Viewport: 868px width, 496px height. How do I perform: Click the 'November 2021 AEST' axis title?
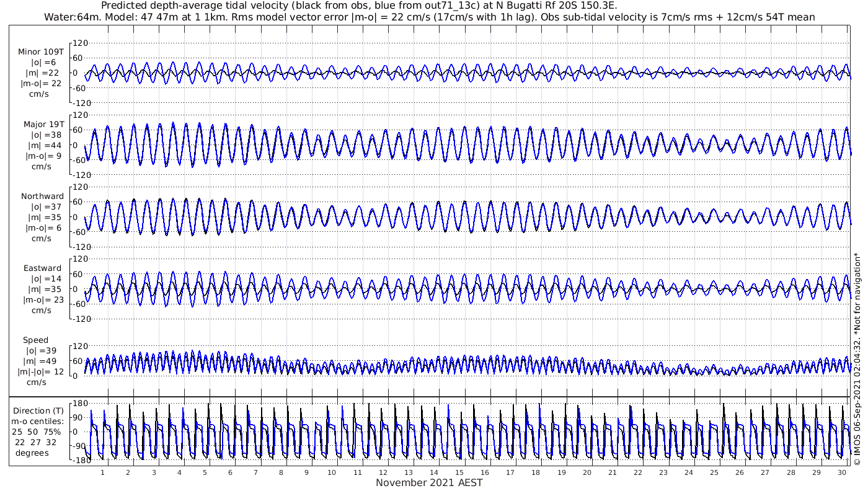pos(429,482)
